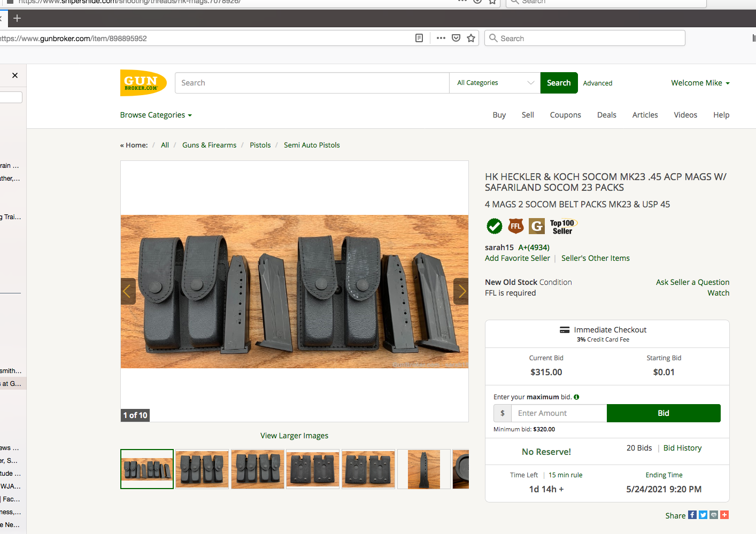756x534 pixels.
Task: Go to All breadcrumb
Action: 165,145
